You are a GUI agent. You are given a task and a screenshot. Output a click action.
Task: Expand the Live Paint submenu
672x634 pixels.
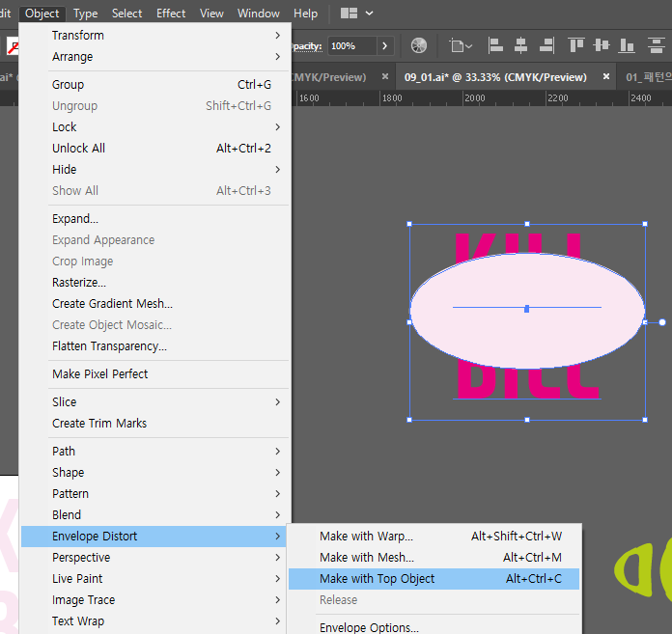click(154, 579)
